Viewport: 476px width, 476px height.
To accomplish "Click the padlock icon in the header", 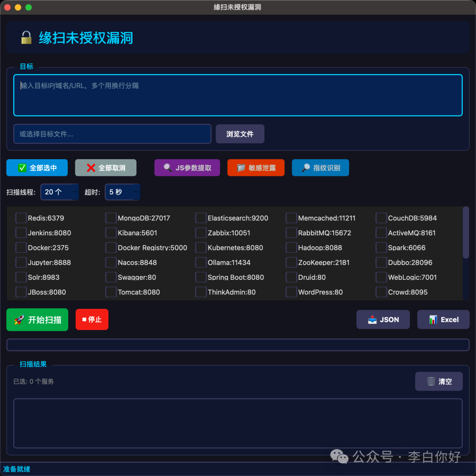I will pyautogui.click(x=26, y=37).
